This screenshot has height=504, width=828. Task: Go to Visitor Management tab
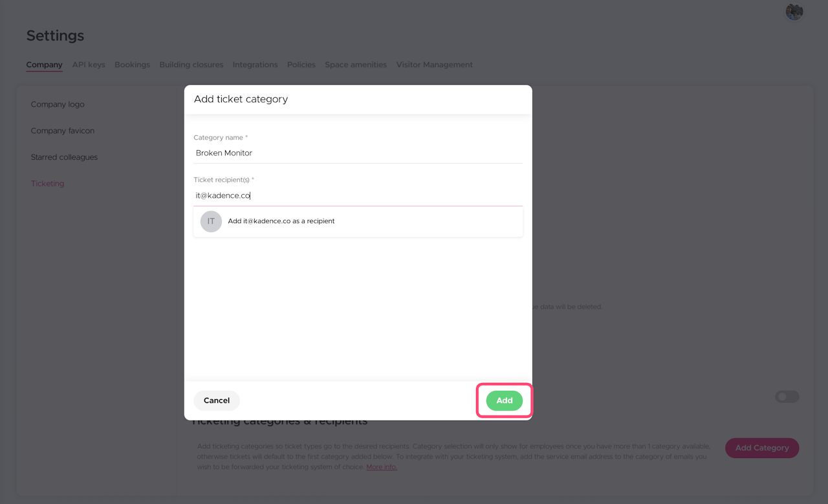(x=434, y=65)
